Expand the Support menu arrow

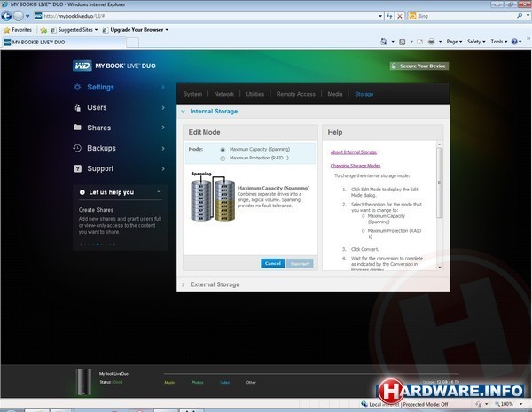tap(163, 168)
